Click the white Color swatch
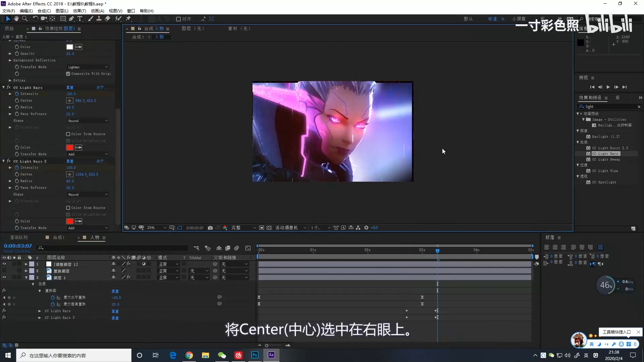This screenshot has height=362, width=644. tap(69, 47)
